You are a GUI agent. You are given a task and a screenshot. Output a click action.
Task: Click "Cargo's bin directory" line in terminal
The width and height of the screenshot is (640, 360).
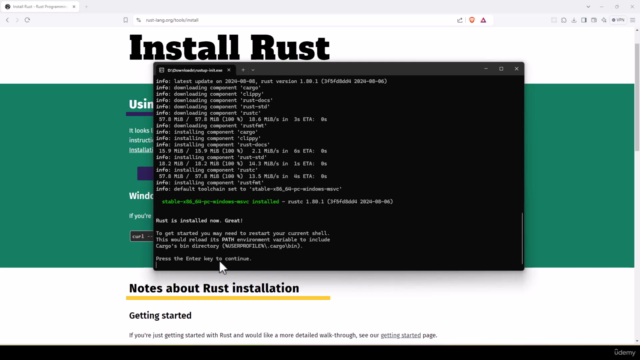pyautogui.click(x=229, y=246)
